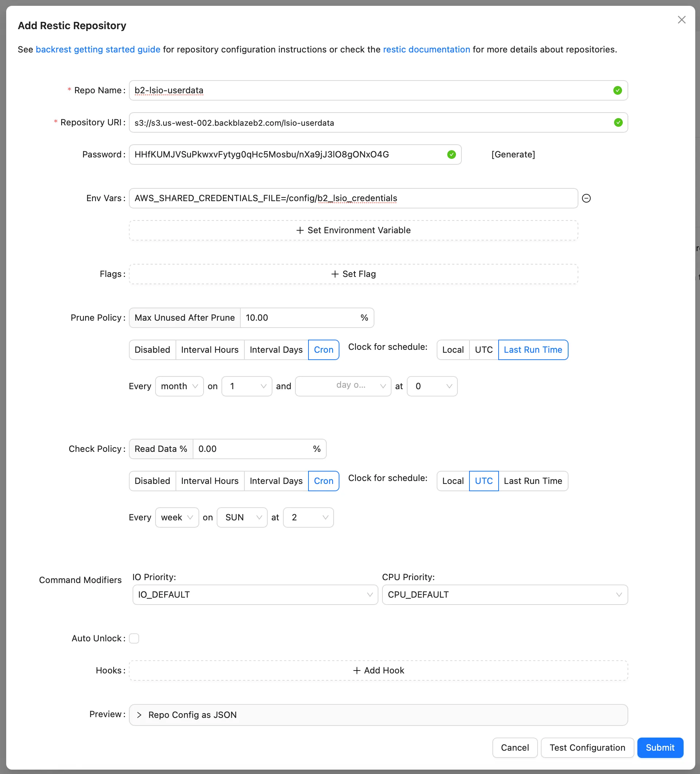Open the check hour dropdown showing 2
This screenshot has width=700, height=774.
pyautogui.click(x=308, y=517)
